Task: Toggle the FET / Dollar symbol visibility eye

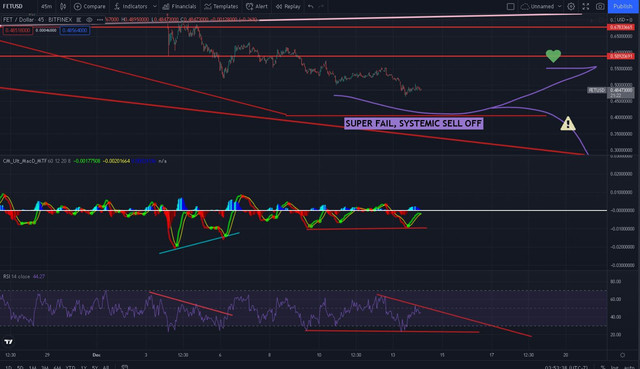Action: click(89, 20)
